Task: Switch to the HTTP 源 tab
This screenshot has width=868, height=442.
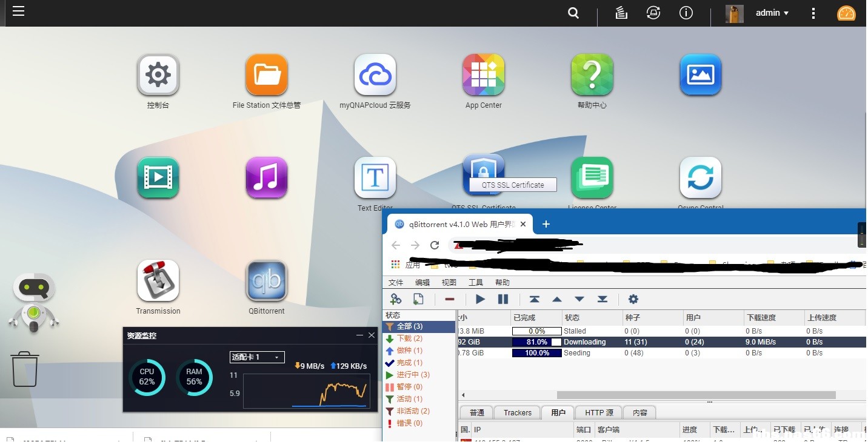Action: [599, 413]
